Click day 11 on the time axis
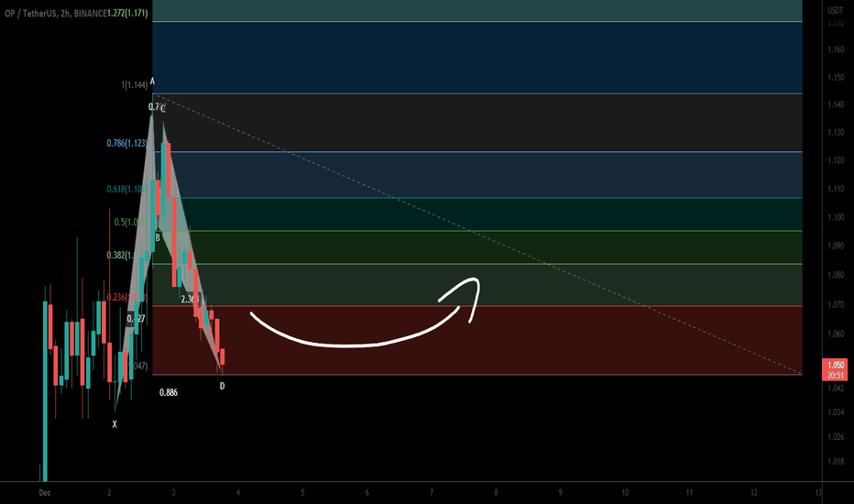 pos(689,493)
